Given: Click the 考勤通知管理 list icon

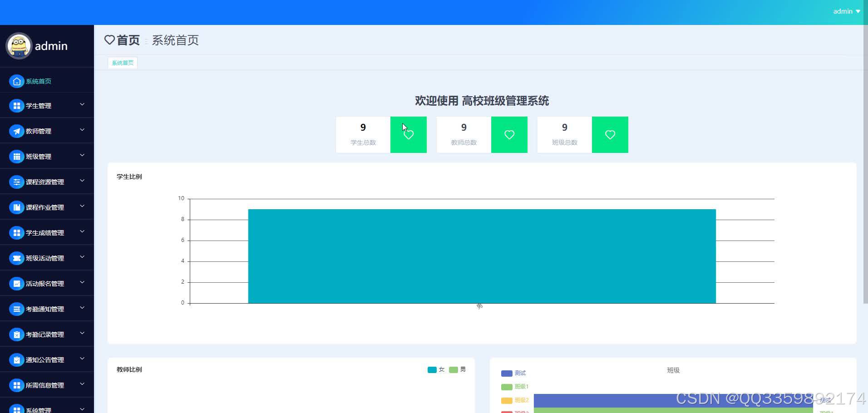Looking at the screenshot, I should 17,309.
